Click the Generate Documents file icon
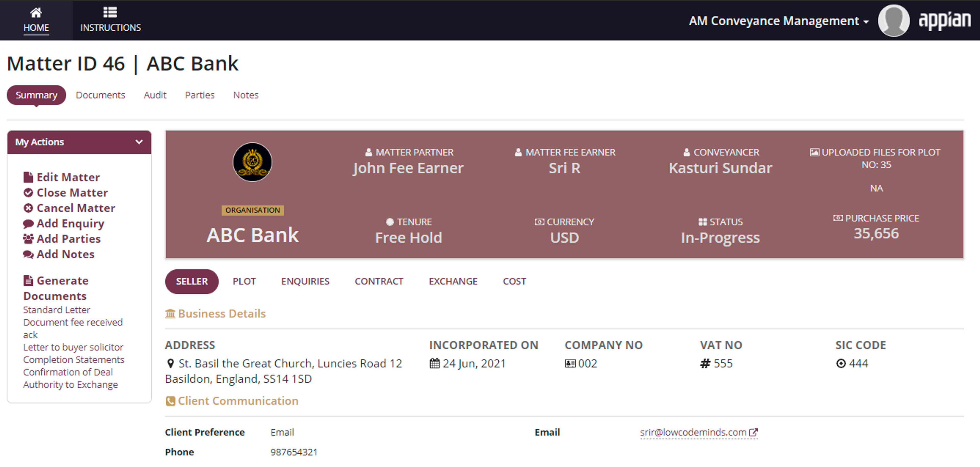The width and height of the screenshot is (980, 467). pos(28,281)
